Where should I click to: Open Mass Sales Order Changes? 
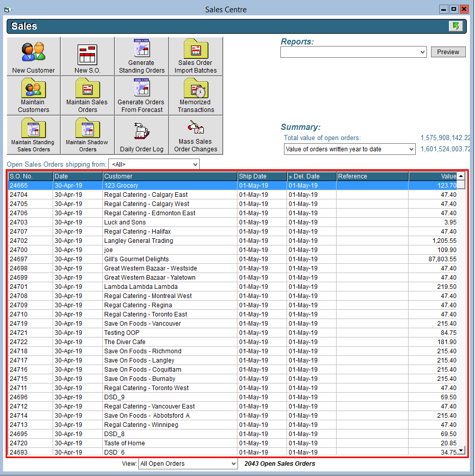click(x=196, y=135)
